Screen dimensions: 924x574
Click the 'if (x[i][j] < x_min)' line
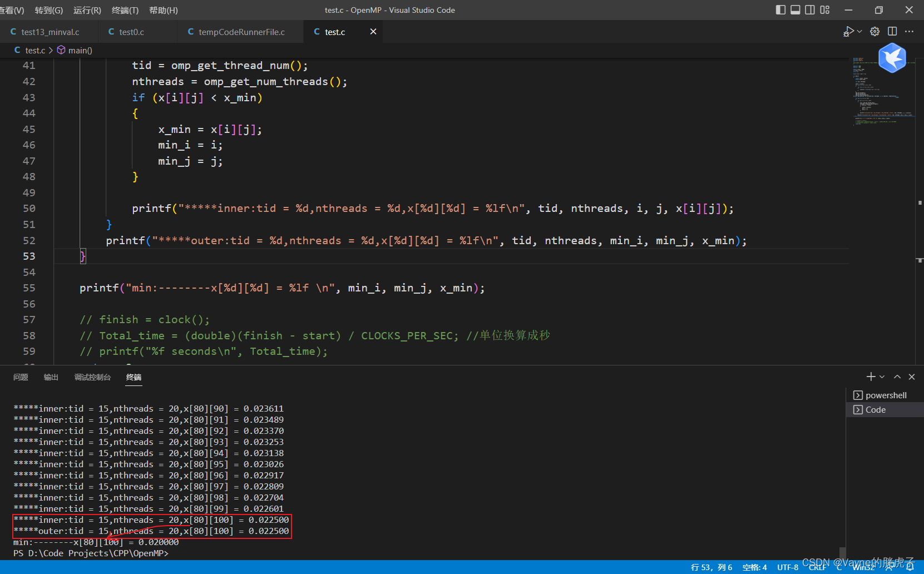click(x=197, y=98)
